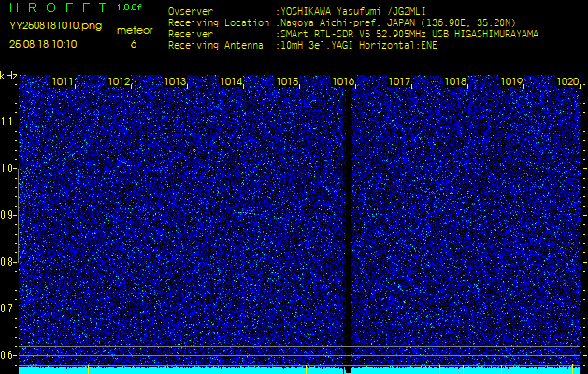Click the meteor count value 6

(x=134, y=44)
